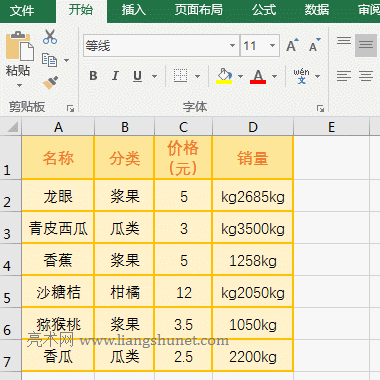Open the font color dropdown arrow

pos(274,76)
